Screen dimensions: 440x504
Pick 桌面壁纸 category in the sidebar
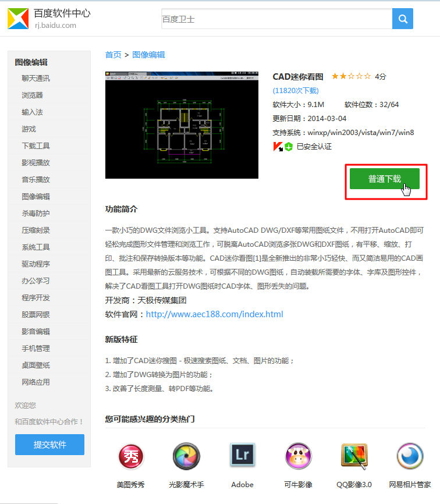(36, 365)
